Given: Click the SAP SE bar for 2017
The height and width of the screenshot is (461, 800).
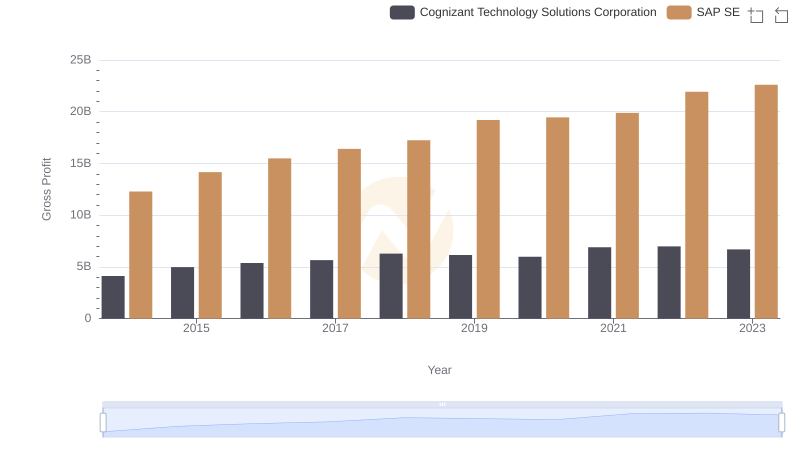Looking at the screenshot, I should pyautogui.click(x=349, y=234).
